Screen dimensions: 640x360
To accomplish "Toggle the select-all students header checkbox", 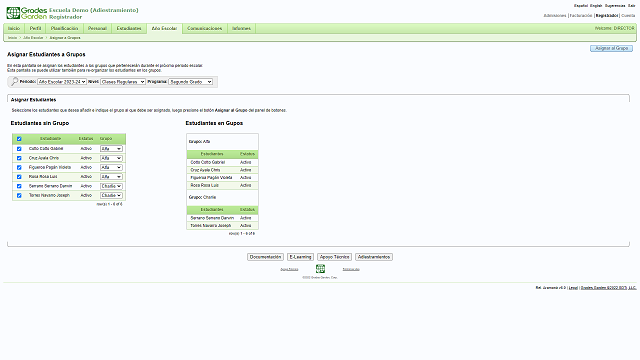I will 19,139.
